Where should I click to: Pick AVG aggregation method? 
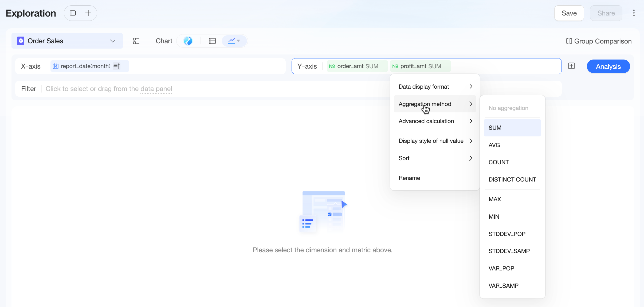click(x=512, y=145)
